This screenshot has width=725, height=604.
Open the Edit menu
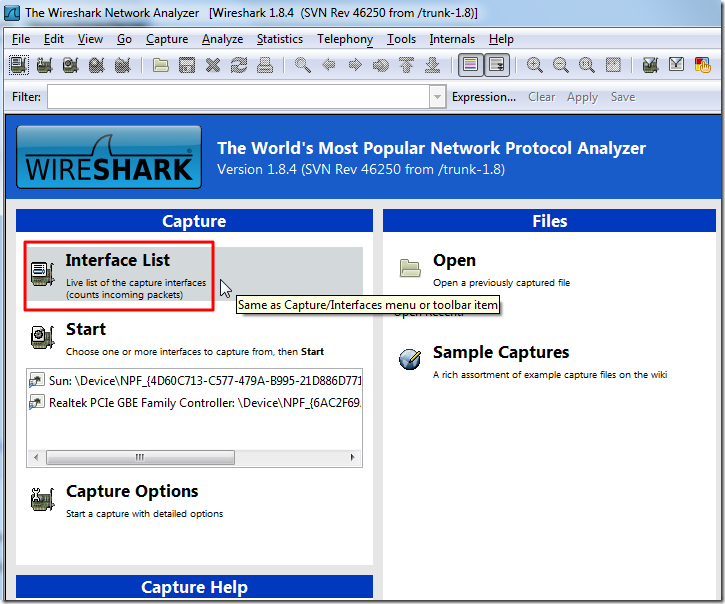click(x=54, y=39)
